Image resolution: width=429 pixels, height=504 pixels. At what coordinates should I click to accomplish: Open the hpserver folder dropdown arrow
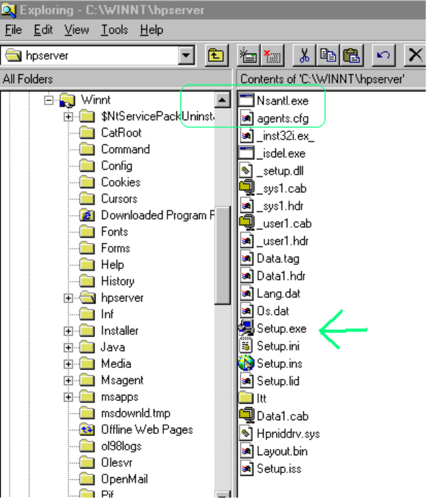point(187,56)
